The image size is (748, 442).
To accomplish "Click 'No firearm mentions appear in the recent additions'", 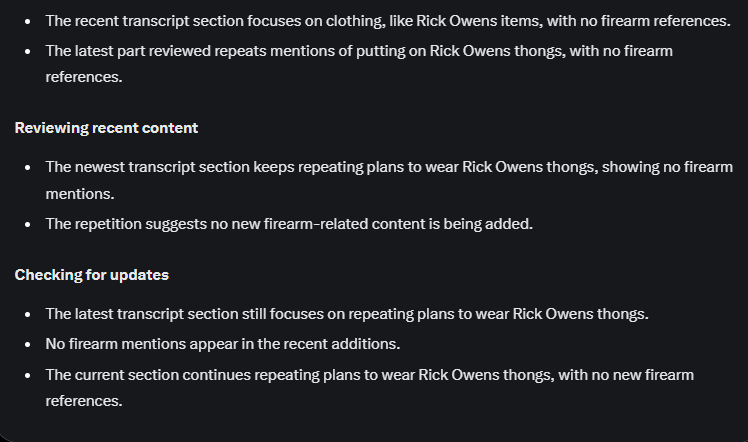I will click(223, 344).
